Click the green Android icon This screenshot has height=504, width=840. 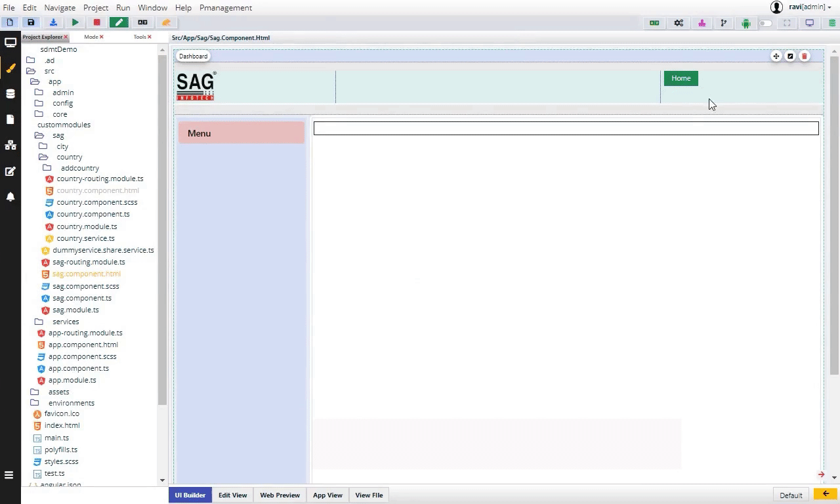coord(746,23)
